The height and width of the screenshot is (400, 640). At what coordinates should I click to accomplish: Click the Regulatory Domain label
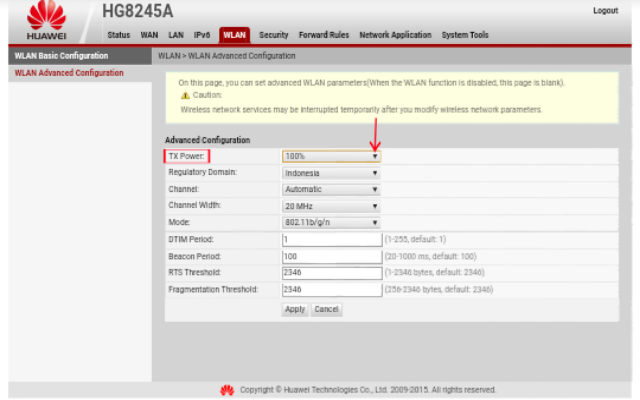click(202, 172)
